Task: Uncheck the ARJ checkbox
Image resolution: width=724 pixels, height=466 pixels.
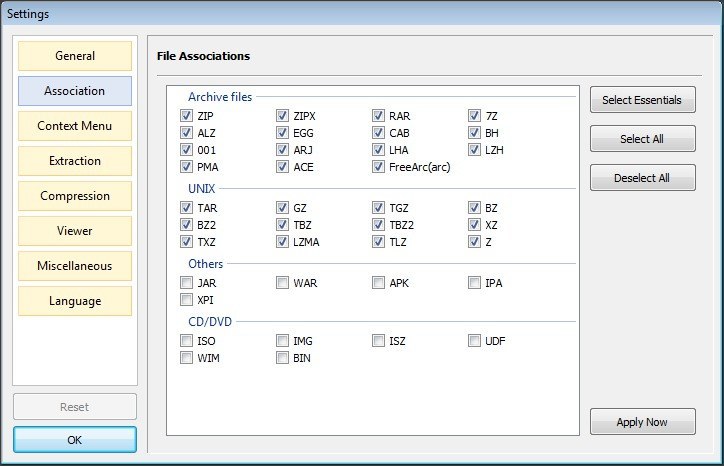Action: coord(282,150)
